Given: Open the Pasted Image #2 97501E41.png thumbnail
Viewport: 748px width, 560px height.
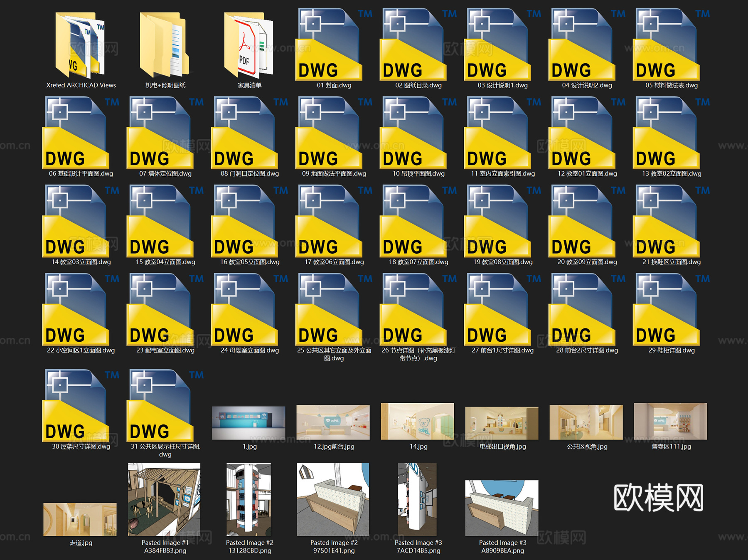Looking at the screenshot, I should click(x=333, y=499).
